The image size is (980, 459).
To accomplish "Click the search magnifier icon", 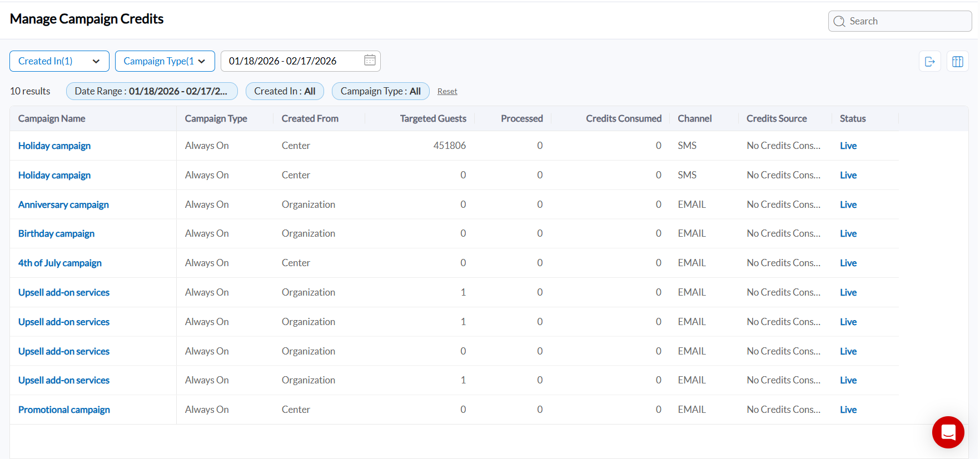I will click(x=839, y=22).
